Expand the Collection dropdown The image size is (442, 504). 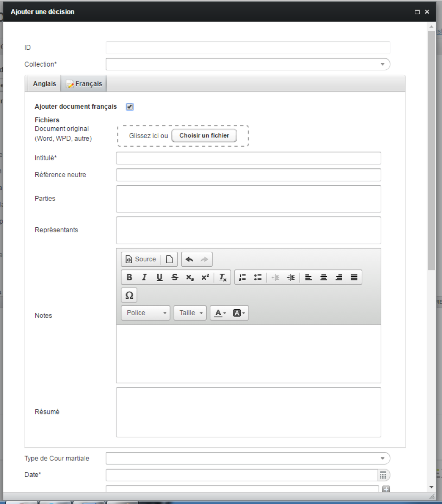pos(383,64)
